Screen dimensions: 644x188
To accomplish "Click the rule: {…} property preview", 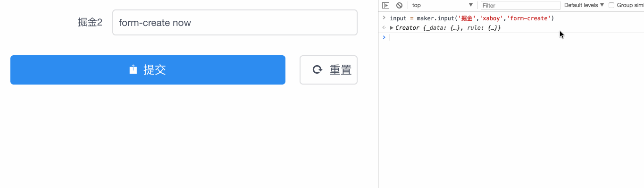I will point(482,28).
